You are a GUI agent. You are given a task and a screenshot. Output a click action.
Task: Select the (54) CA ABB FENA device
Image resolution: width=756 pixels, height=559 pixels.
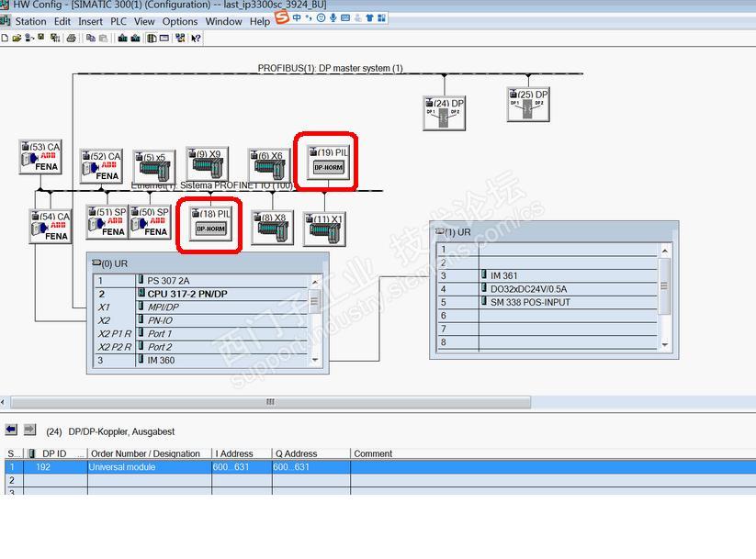(51, 227)
